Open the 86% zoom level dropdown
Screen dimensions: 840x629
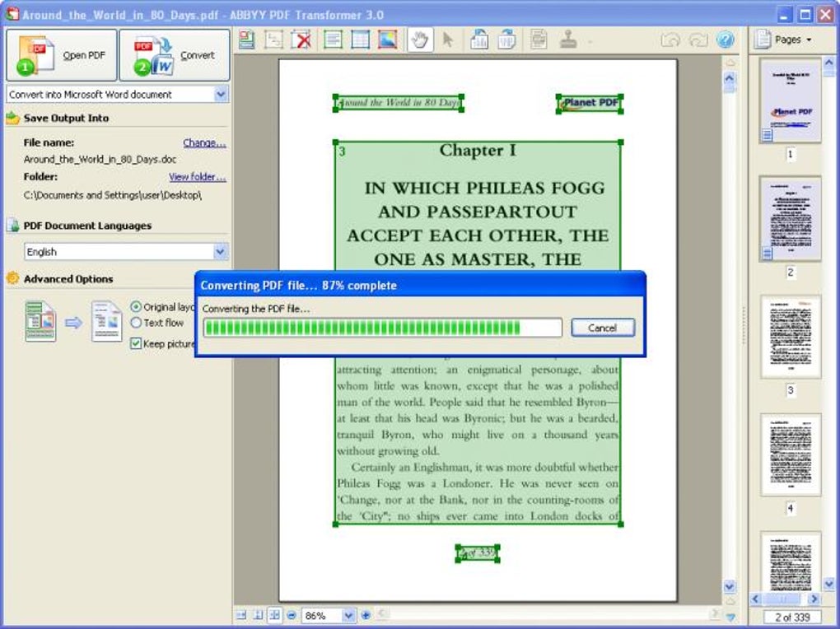348,615
